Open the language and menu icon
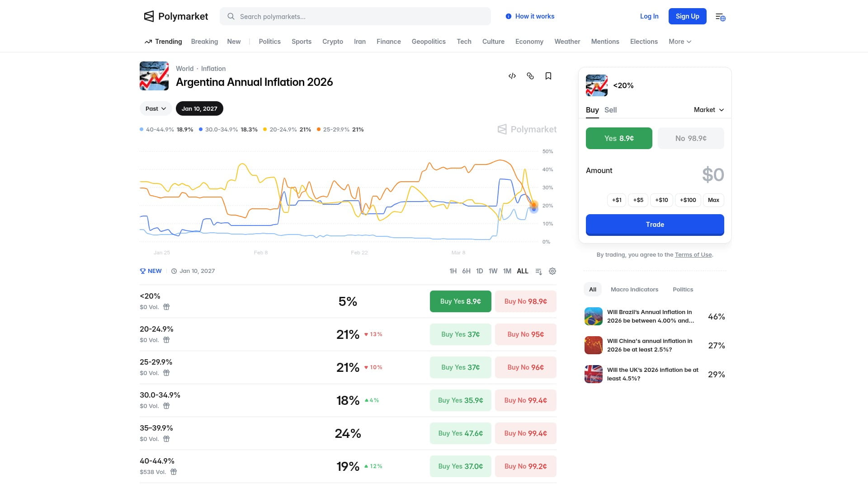The image size is (868, 488). pos(720,17)
